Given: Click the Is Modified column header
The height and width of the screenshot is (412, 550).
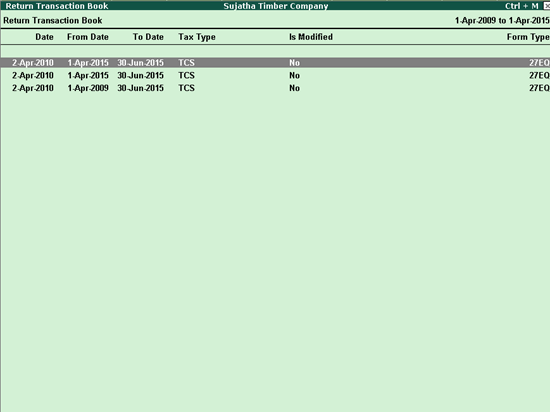Looking at the screenshot, I should [x=311, y=37].
